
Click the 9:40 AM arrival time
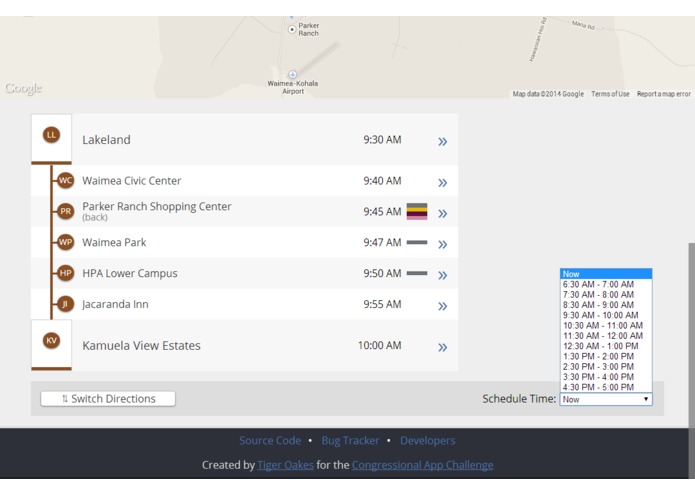tap(382, 181)
